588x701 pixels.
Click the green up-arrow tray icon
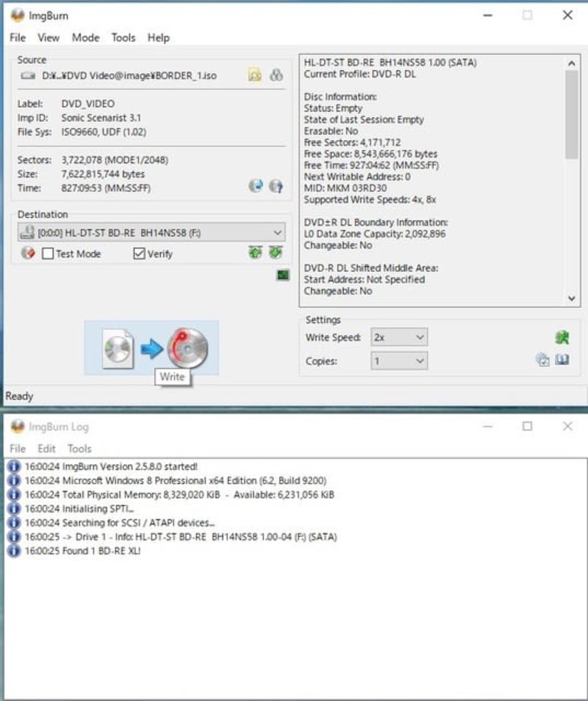coord(256,253)
